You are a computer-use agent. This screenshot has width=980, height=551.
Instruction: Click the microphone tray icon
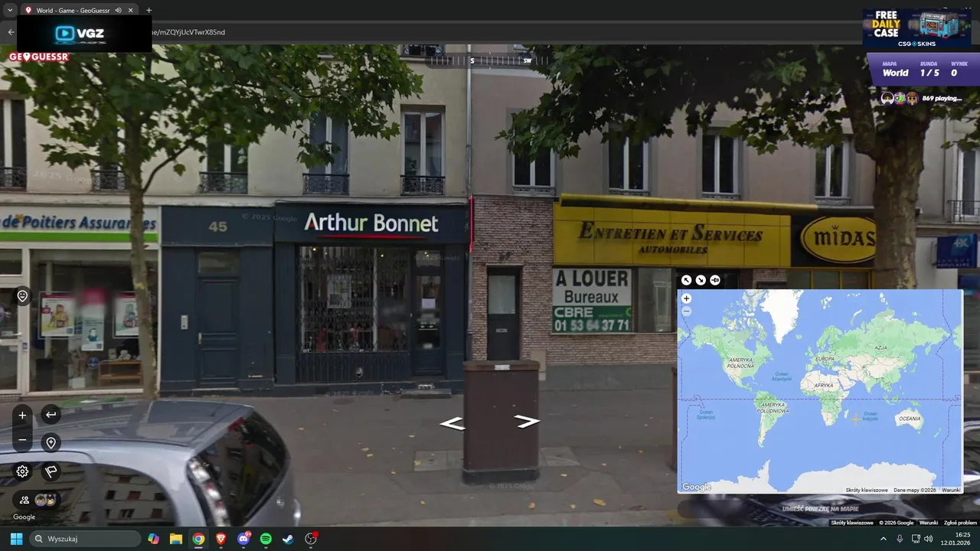(x=900, y=539)
